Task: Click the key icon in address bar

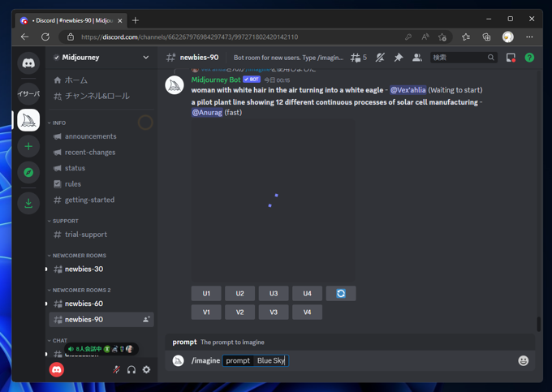Action: coord(408,37)
